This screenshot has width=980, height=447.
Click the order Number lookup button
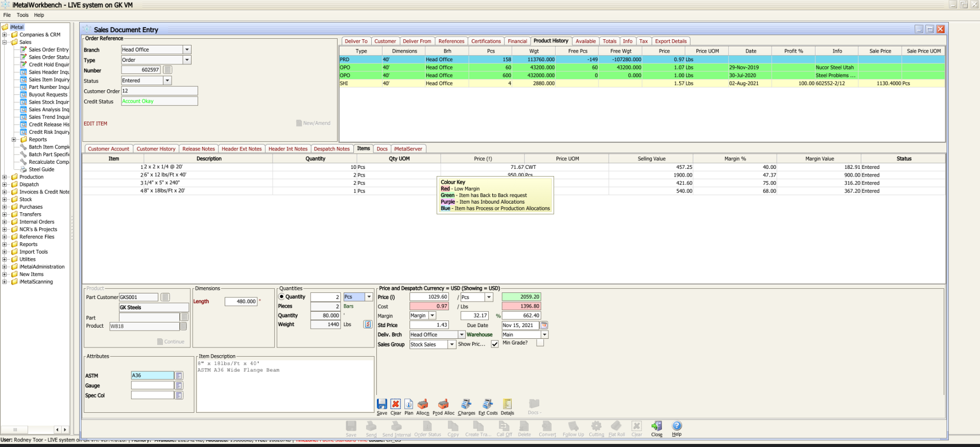point(168,70)
